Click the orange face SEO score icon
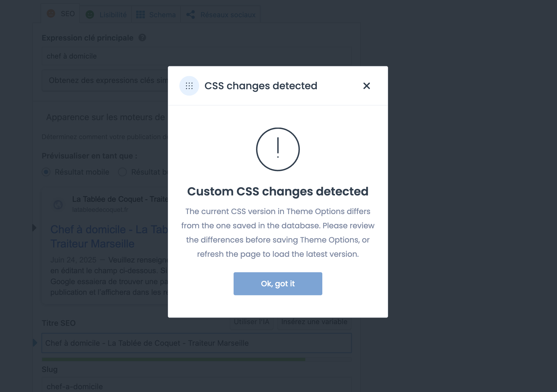The width and height of the screenshot is (557, 392). pyautogui.click(x=51, y=13)
